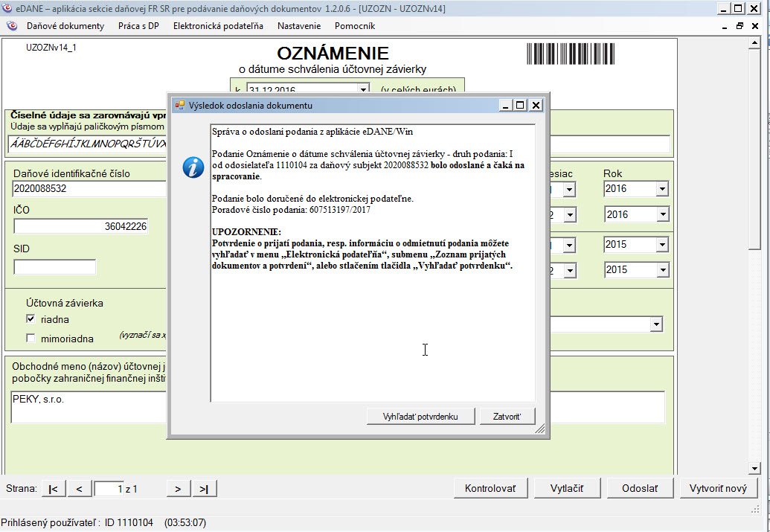This screenshot has height=532, width=770.
Task: Open the first Rok 2016 dropdown
Action: pos(661,189)
